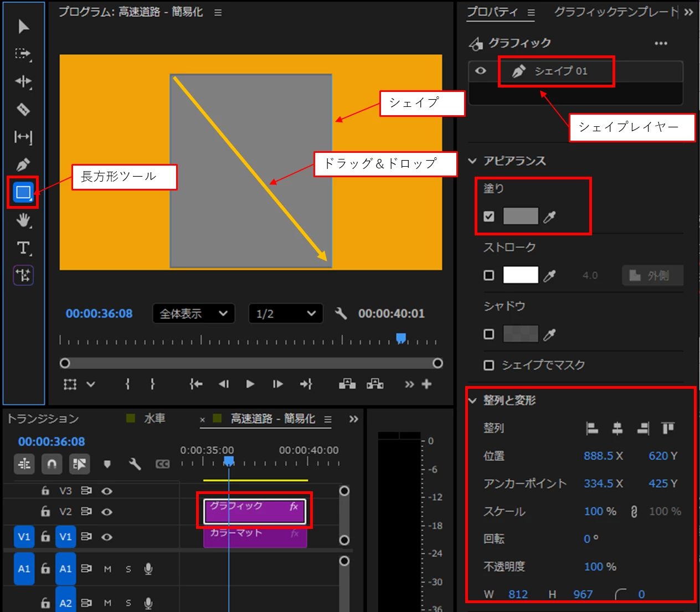This screenshot has width=700, height=612.
Task: Toggle V1 track output eye
Action: coord(107,537)
